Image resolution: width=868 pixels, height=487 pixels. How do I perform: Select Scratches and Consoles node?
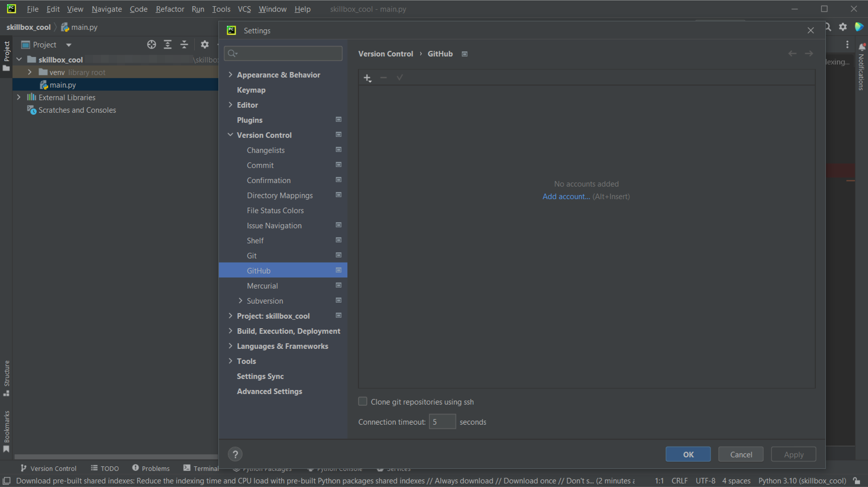116,110
